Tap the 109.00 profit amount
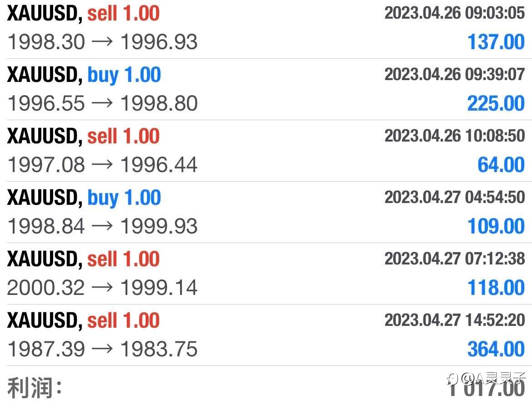This screenshot has width=532, height=401. click(496, 226)
